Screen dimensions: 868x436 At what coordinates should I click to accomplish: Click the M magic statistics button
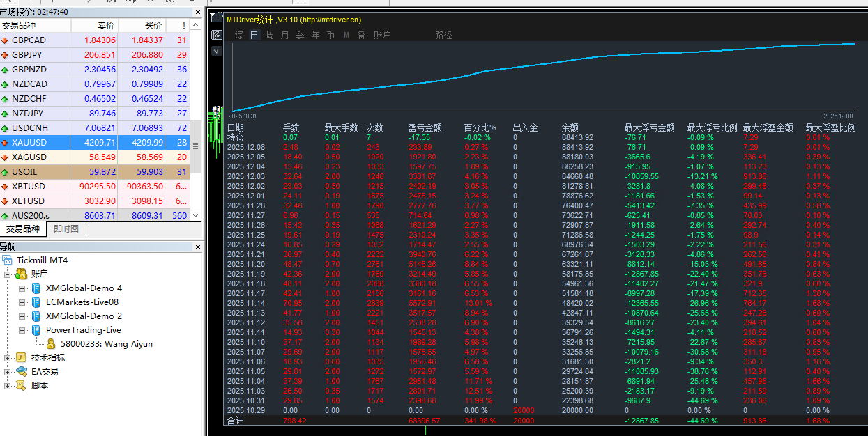coord(347,35)
